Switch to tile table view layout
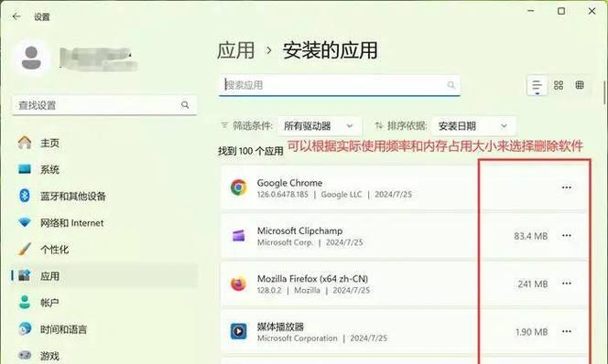This screenshot has width=608, height=364. coord(580,85)
